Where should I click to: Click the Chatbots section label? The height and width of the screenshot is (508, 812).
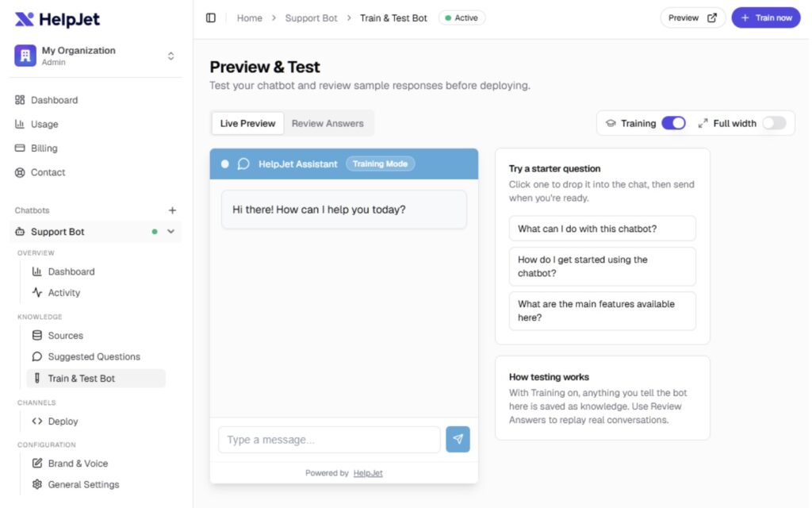[32, 210]
